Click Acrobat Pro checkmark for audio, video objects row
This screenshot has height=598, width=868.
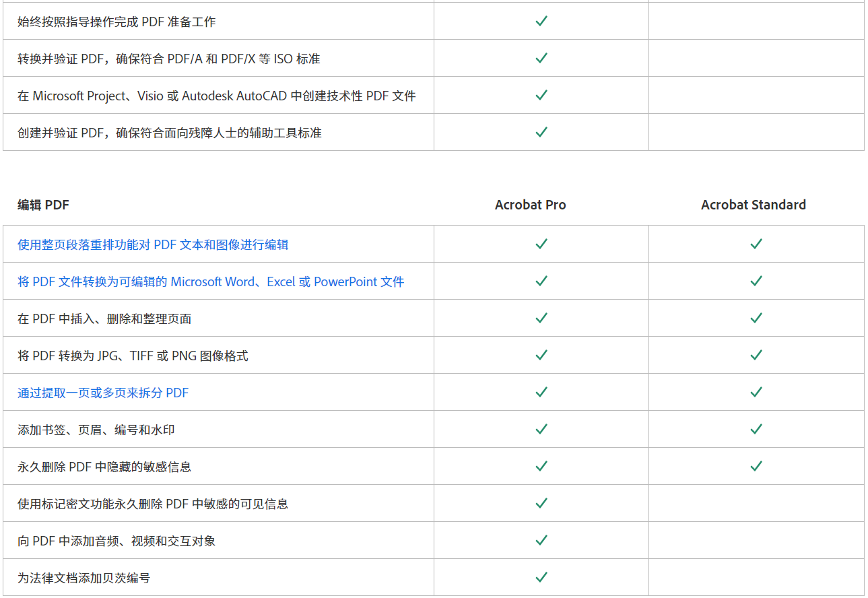(541, 540)
